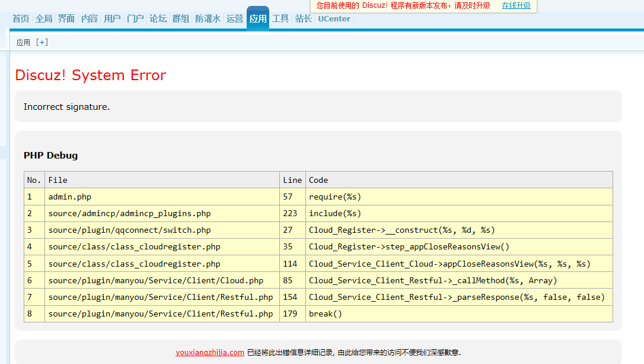Click row 7 'Restful.php' file cell

pos(162,297)
